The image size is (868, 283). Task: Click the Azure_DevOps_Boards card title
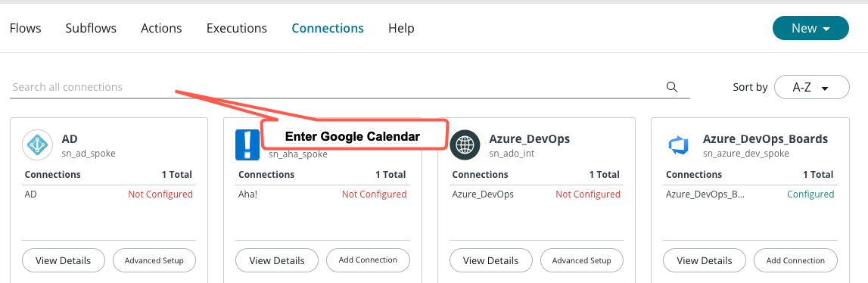[x=766, y=138]
